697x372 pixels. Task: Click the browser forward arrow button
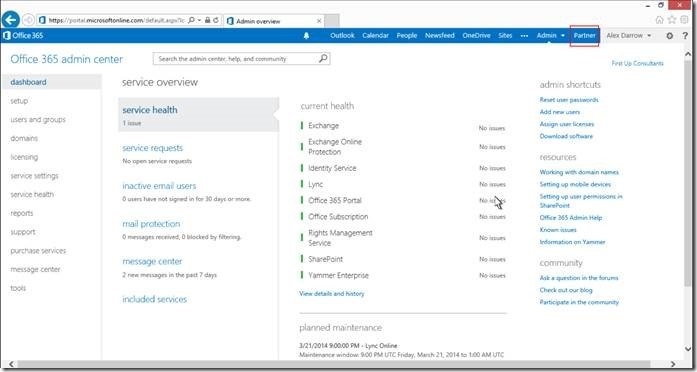(x=28, y=20)
